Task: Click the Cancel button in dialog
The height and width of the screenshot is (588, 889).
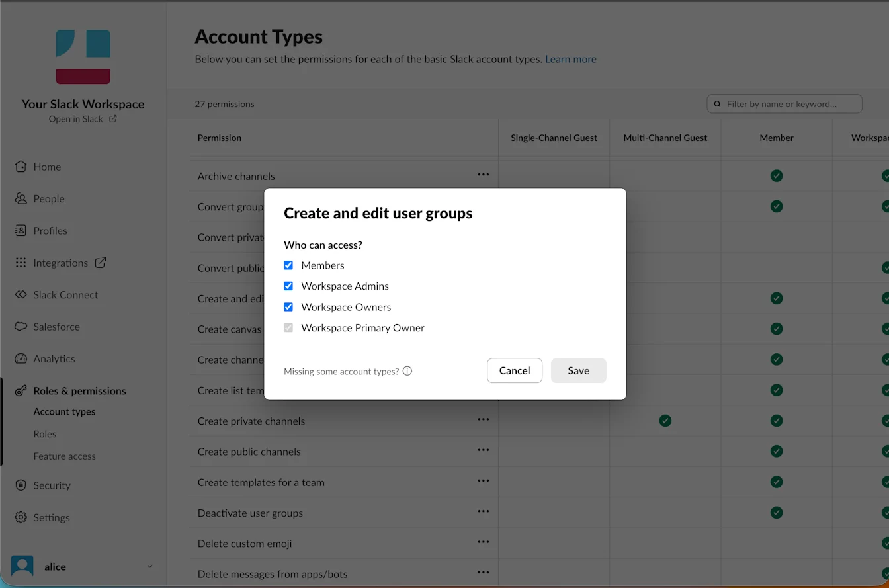Action: click(515, 370)
